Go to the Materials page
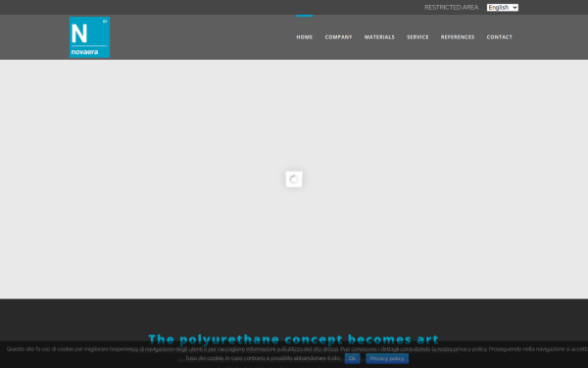 [x=379, y=37]
